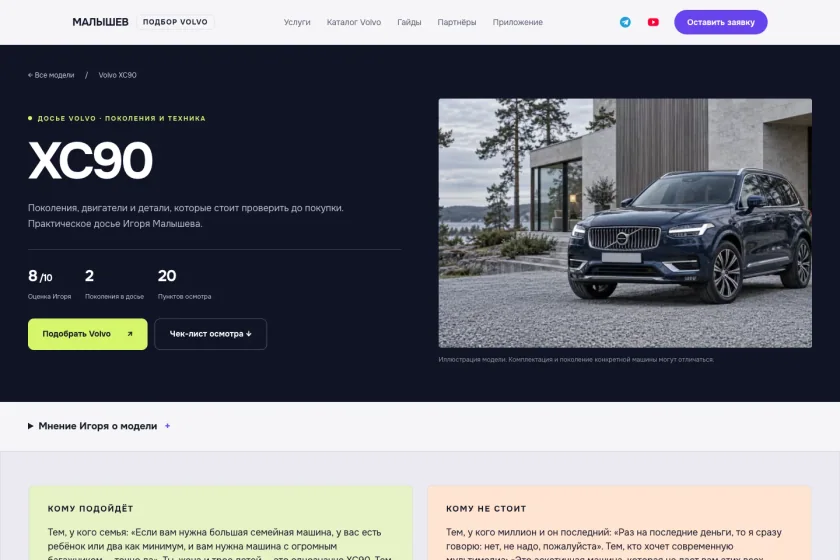
Task: Click the 20 Пунктов осмотра stat
Action: click(184, 284)
